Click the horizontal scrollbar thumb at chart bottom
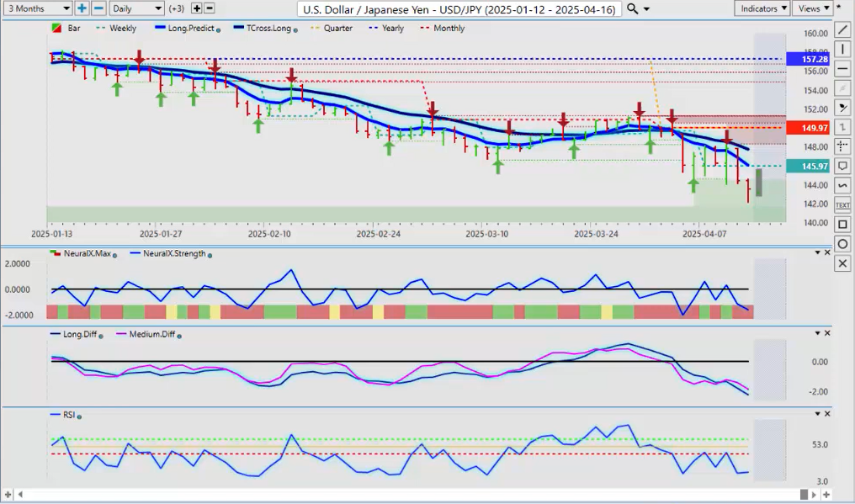855x504 pixels. pyautogui.click(x=804, y=494)
